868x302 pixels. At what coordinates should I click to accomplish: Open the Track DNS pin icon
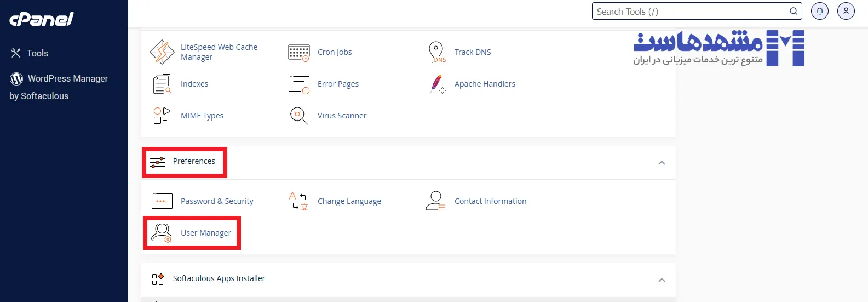pyautogui.click(x=436, y=52)
